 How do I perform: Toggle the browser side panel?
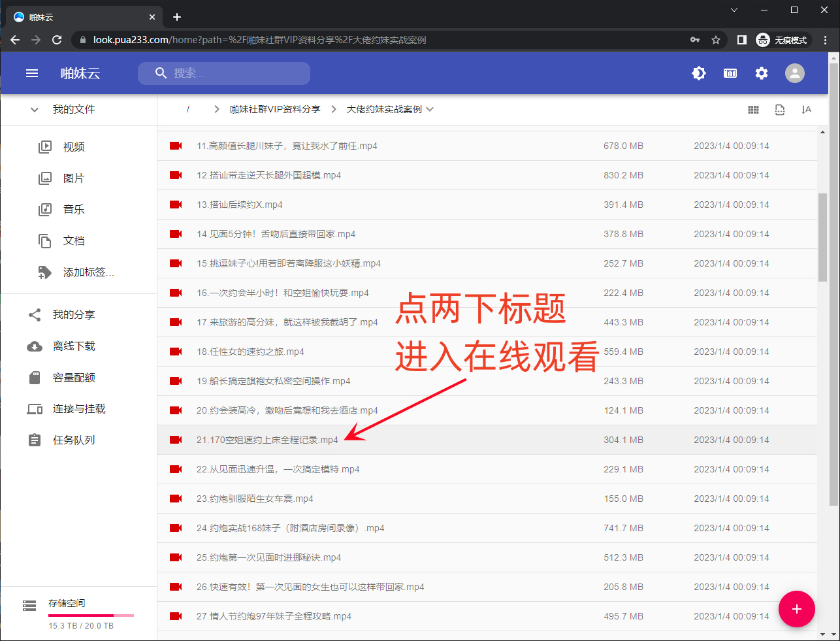click(x=741, y=40)
